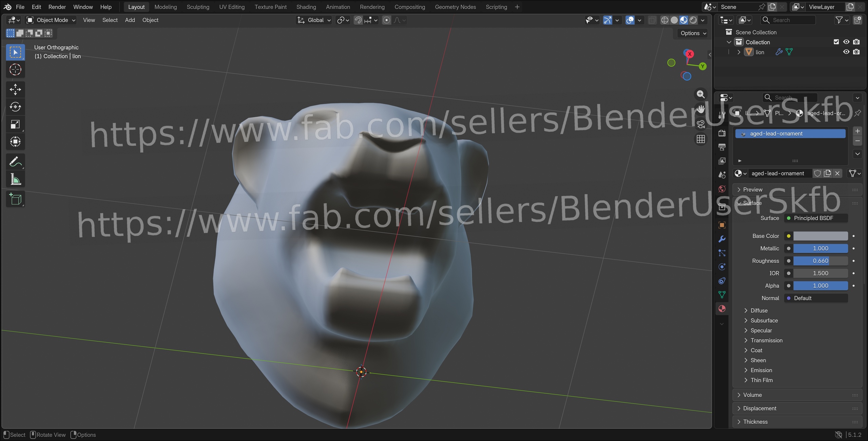This screenshot has width=868, height=441.
Task: Switch to Rendered viewport shading
Action: [x=693, y=20]
